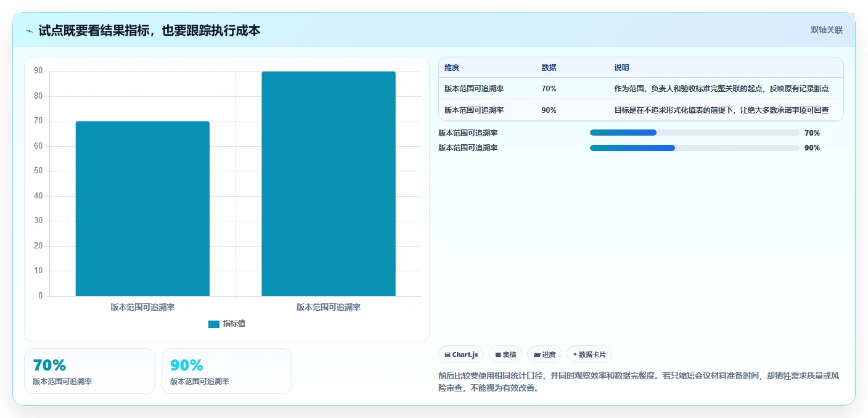
Task: Open the 70% data card
Action: click(x=89, y=371)
